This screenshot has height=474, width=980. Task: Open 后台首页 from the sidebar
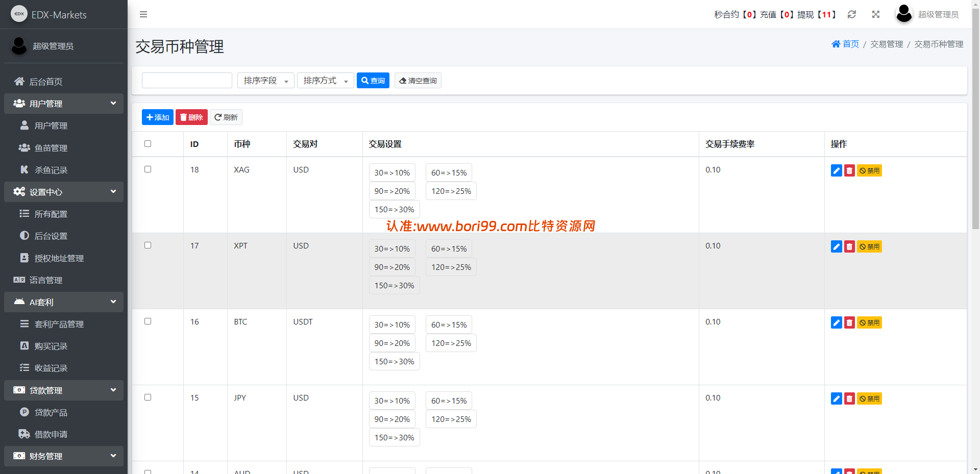pos(64,82)
